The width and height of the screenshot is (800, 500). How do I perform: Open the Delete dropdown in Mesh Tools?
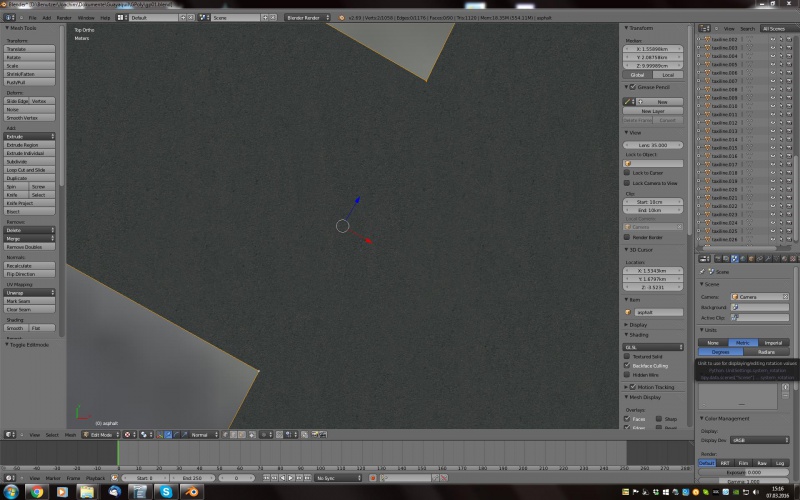(30, 230)
